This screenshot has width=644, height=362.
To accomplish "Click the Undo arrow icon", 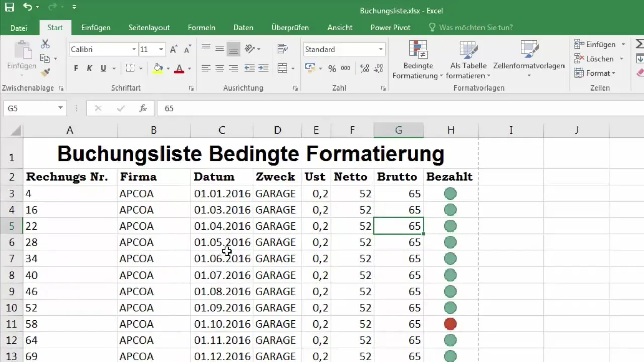I will [x=28, y=7].
